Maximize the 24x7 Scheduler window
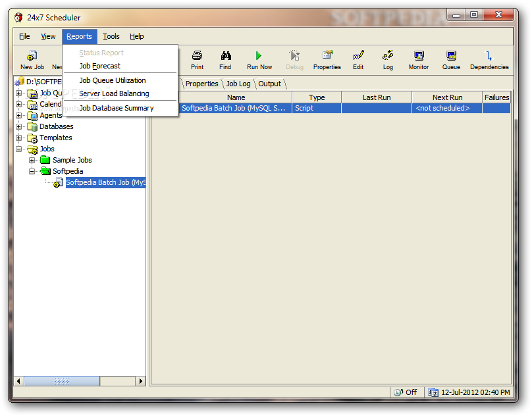Image resolution: width=532 pixels, height=416 pixels. (474, 14)
